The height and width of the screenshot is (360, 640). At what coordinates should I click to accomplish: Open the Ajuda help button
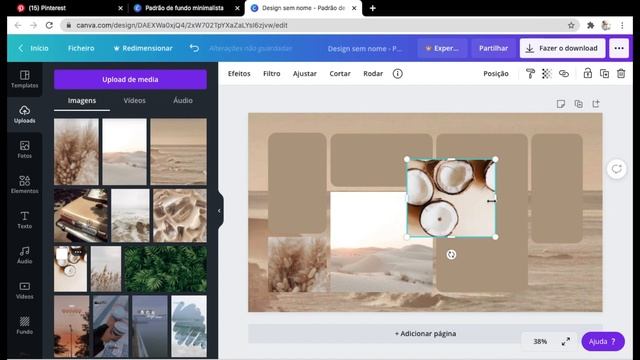603,341
